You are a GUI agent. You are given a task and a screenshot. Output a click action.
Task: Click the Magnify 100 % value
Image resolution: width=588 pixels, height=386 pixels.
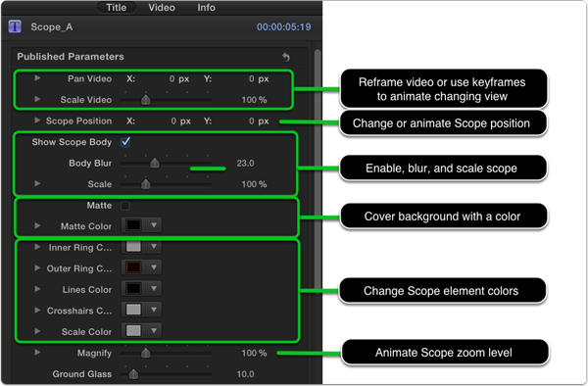pyautogui.click(x=254, y=353)
